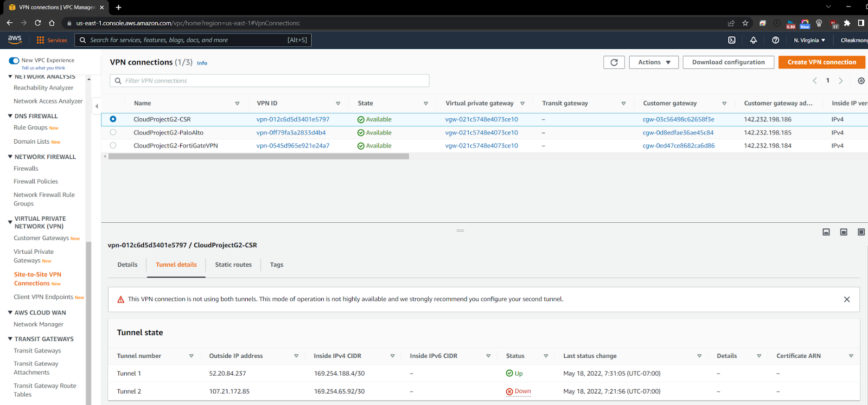Collapse the DNS FIREWALL section
Viewport: 868px width, 405px height.
point(10,116)
